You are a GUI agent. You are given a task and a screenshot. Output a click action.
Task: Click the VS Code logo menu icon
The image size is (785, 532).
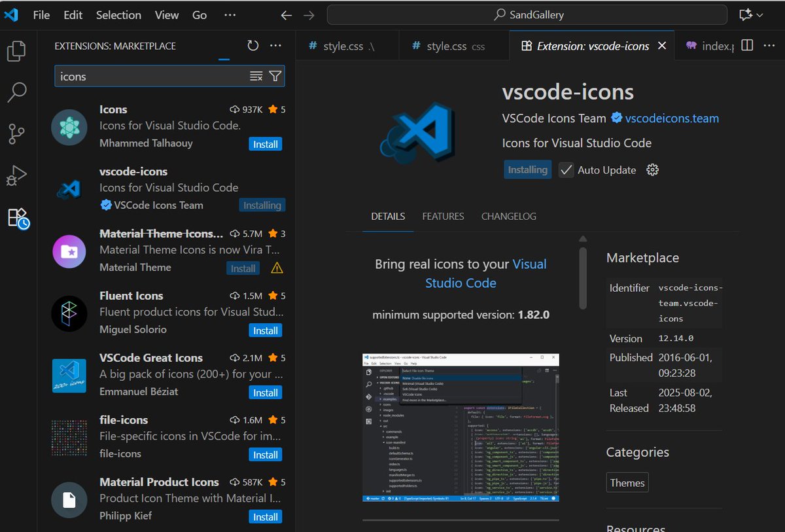pos(11,15)
